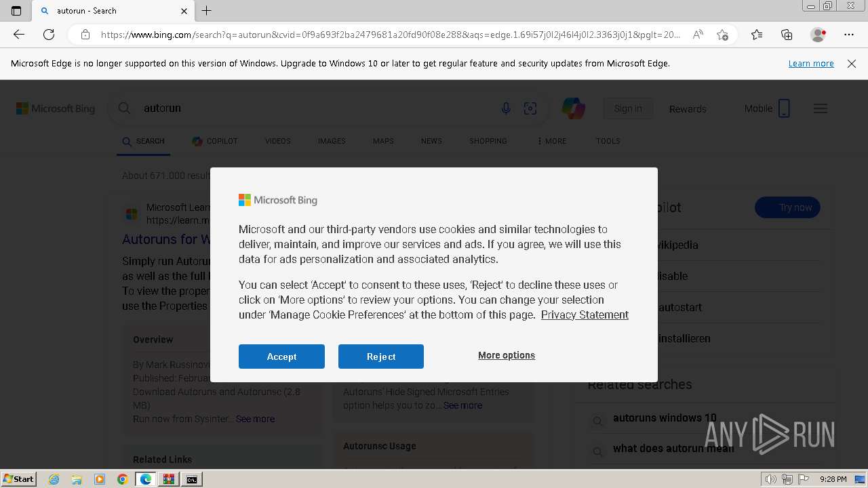Open File Explorer from taskbar
Screen dimensions: 868x488
click(77, 479)
